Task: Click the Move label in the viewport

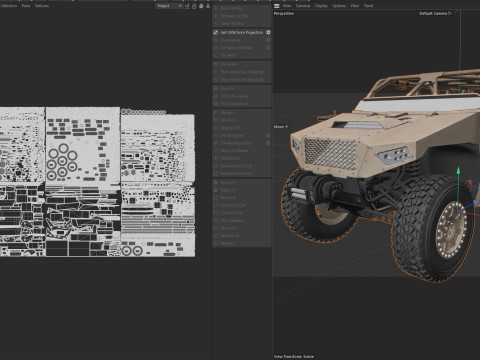Action: (279, 127)
